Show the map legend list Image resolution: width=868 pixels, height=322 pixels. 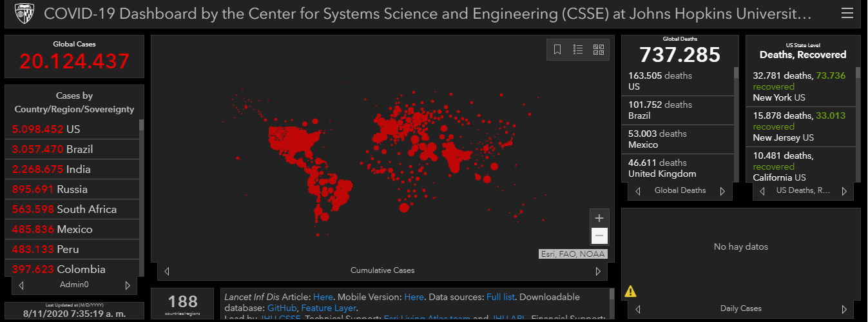[578, 50]
